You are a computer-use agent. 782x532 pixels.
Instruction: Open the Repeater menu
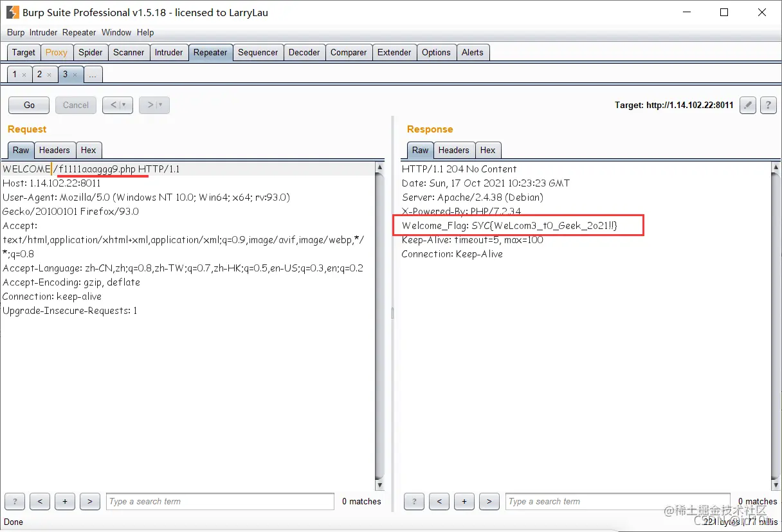coord(79,32)
